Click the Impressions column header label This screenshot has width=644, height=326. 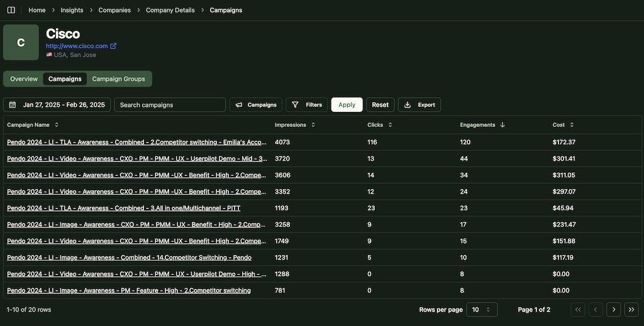coord(291,124)
